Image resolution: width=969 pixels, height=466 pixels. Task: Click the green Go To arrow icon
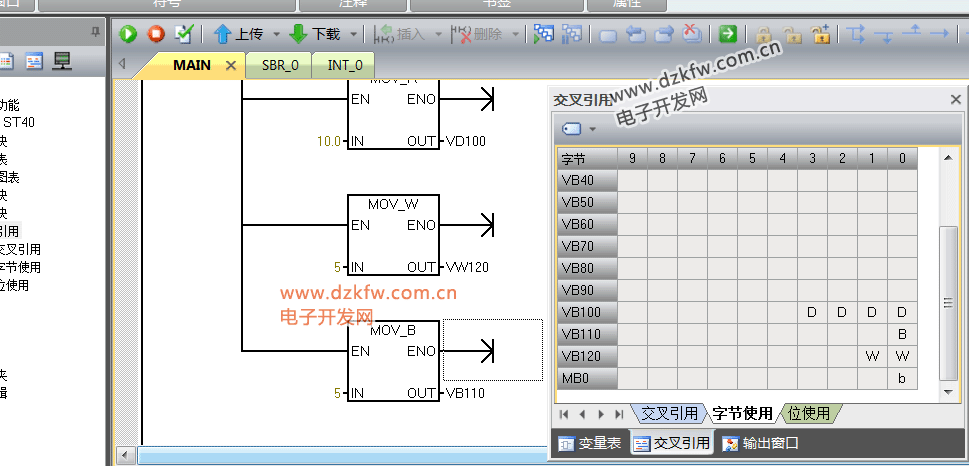(727, 34)
